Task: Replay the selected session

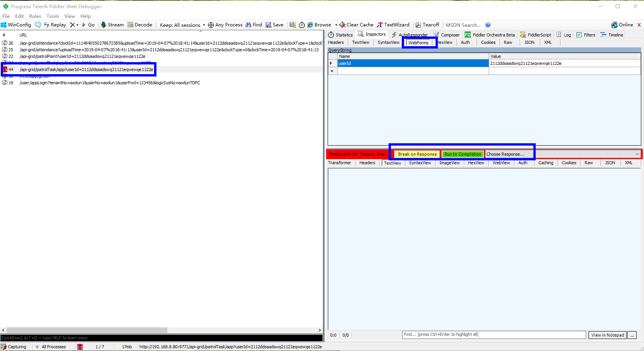Action: [x=55, y=25]
